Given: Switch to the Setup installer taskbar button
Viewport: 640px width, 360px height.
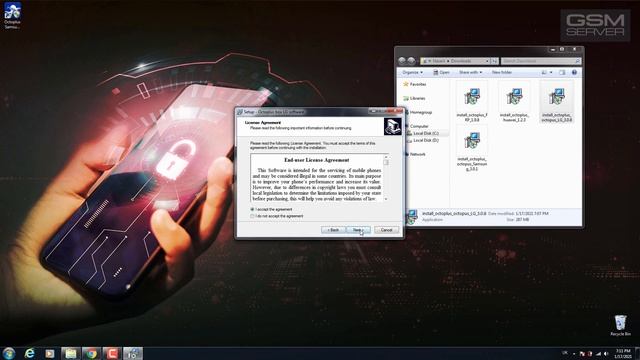Looking at the screenshot, I should pos(133,353).
